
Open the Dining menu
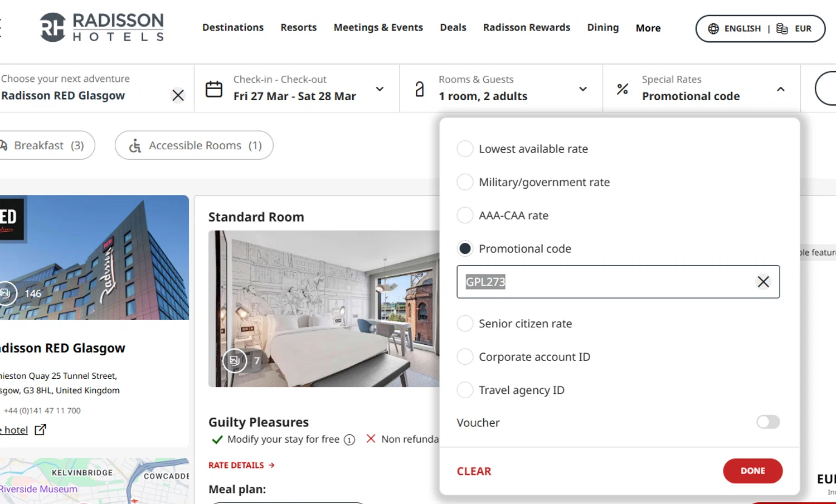pos(603,27)
